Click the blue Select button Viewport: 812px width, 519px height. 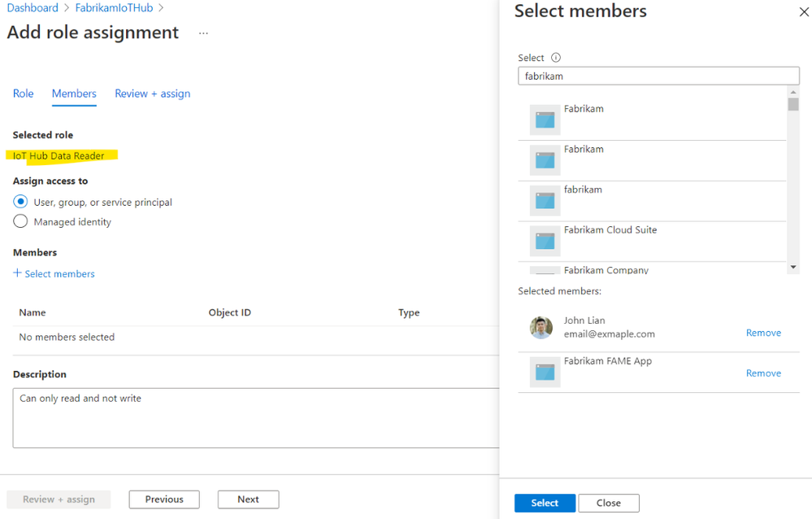(x=544, y=503)
